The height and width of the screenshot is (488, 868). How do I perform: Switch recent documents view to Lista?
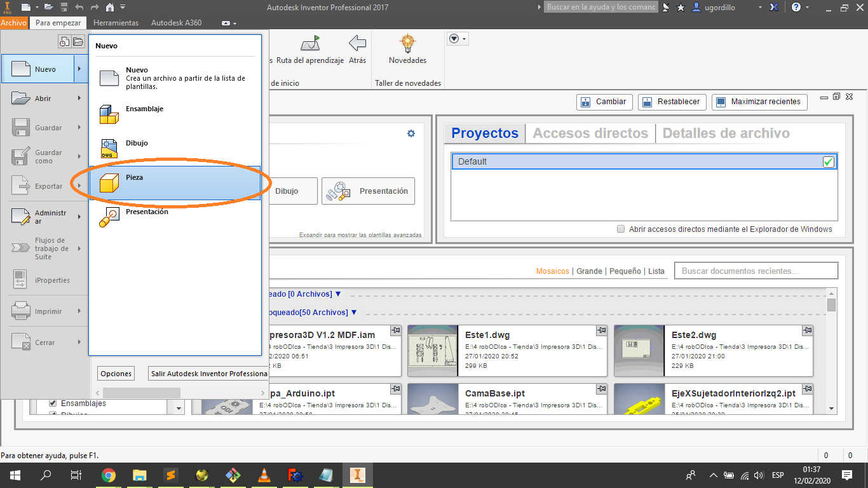point(656,271)
